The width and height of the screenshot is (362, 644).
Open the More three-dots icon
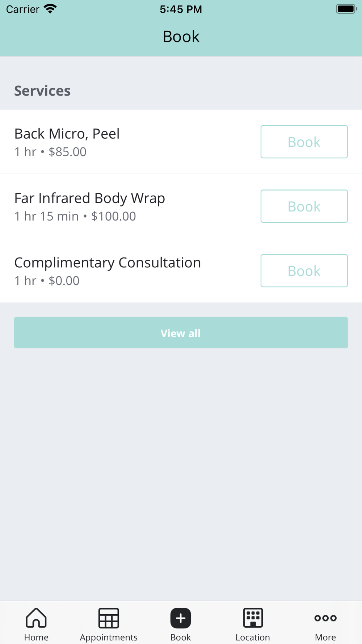pyautogui.click(x=325, y=618)
